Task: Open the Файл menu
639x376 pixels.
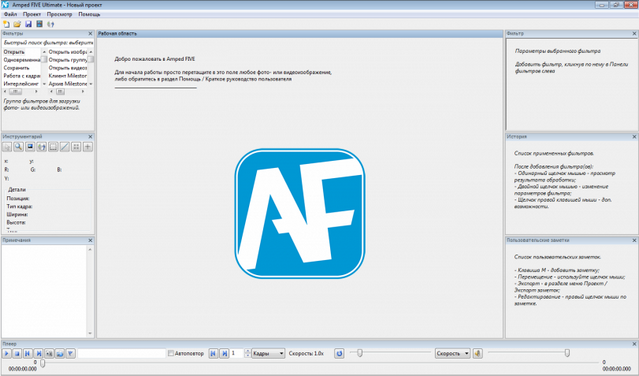Action: tap(10, 14)
